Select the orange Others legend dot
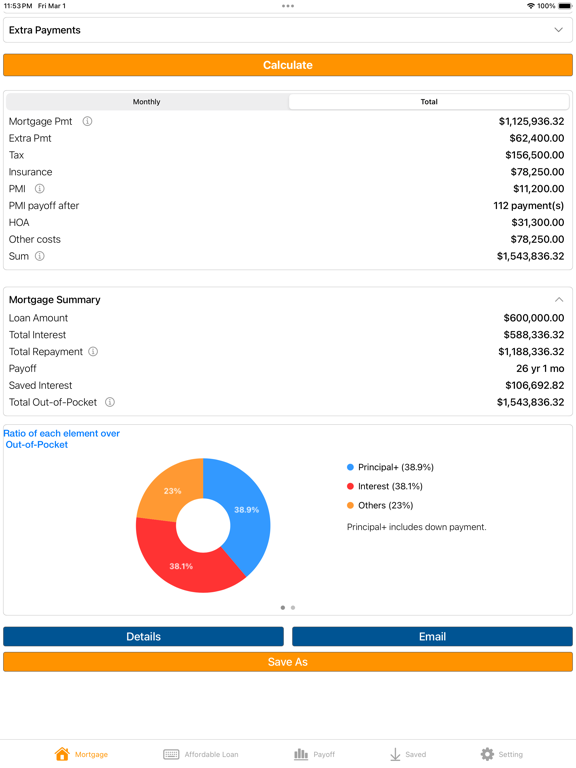 pyautogui.click(x=350, y=505)
